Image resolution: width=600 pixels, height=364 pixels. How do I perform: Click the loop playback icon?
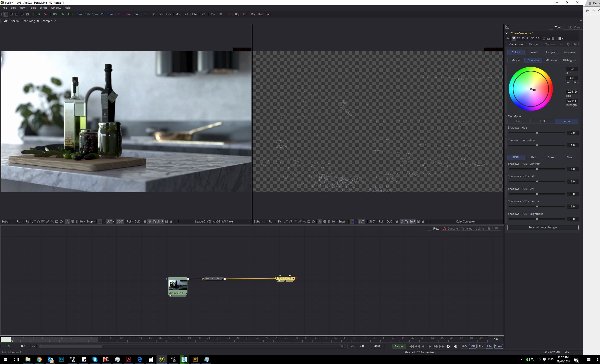(x=448, y=346)
